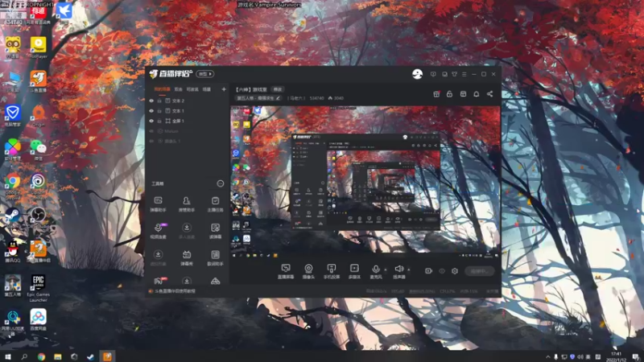Open the mode switch pill beside the logo
Screen dimensions: 644x362
point(205,74)
